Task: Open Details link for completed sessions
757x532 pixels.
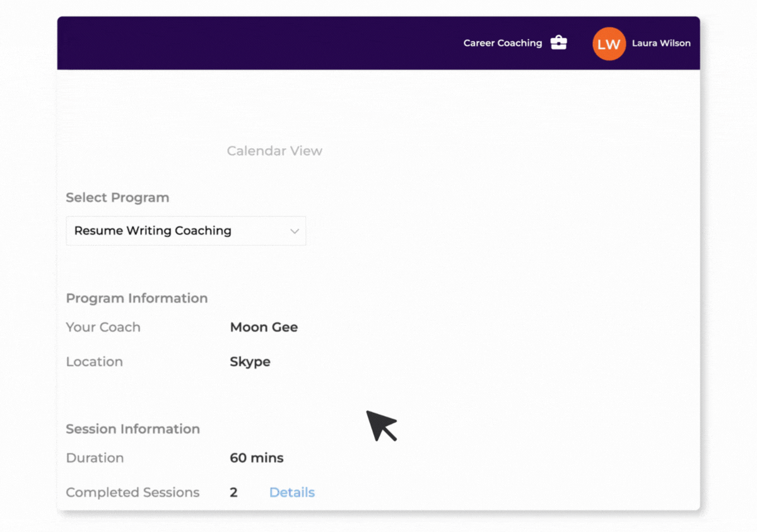Action: [291, 492]
